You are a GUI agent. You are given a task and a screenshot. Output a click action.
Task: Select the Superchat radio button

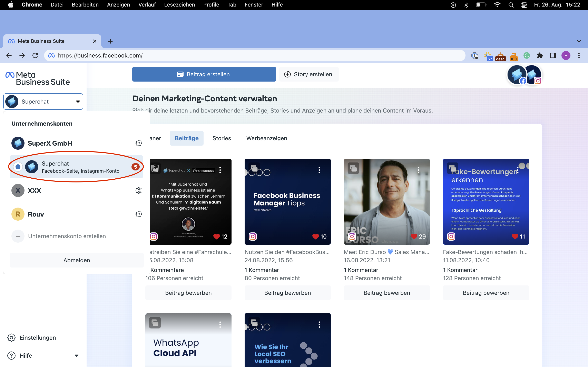click(18, 167)
